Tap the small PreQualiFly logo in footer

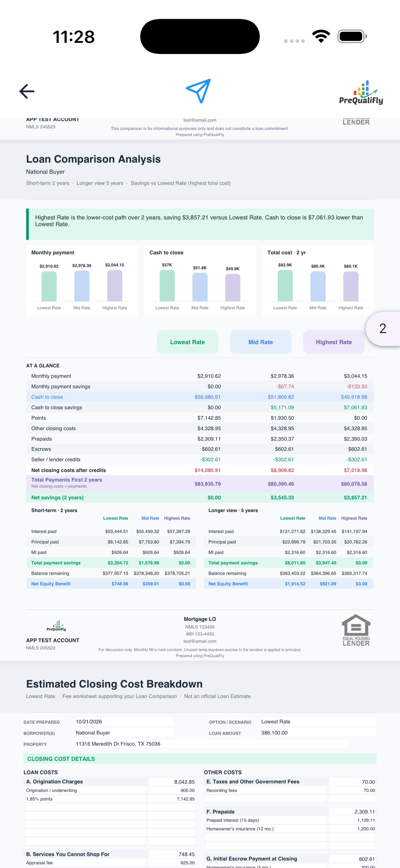[56, 626]
